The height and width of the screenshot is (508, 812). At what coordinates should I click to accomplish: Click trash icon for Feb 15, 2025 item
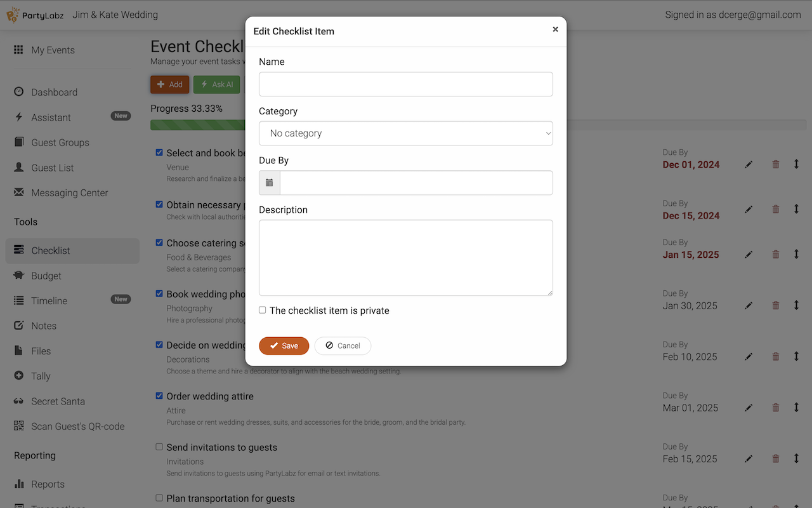[775, 458]
